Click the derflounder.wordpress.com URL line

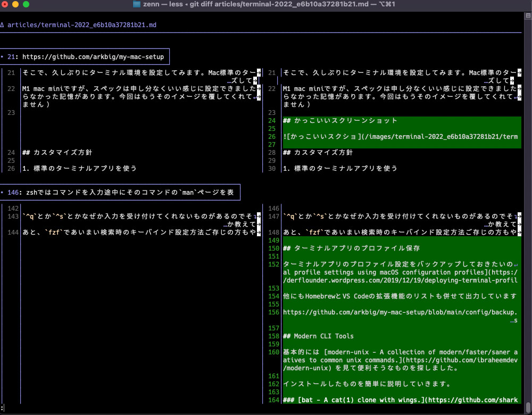401,280
